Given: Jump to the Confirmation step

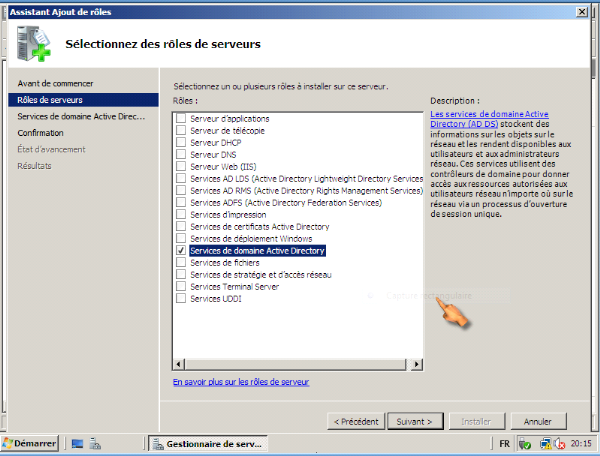Looking at the screenshot, I should coord(41,133).
